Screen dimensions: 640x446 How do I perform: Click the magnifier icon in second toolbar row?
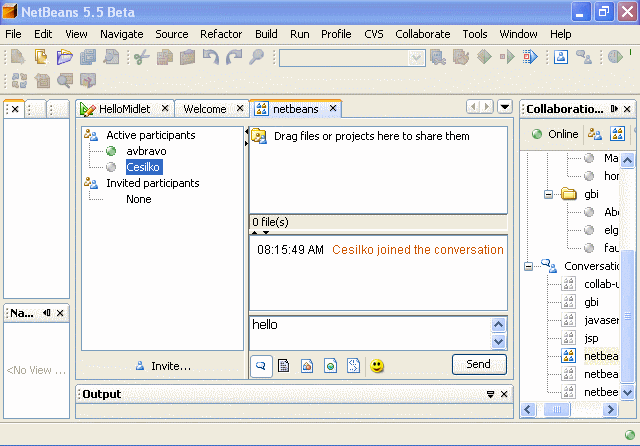click(x=64, y=80)
